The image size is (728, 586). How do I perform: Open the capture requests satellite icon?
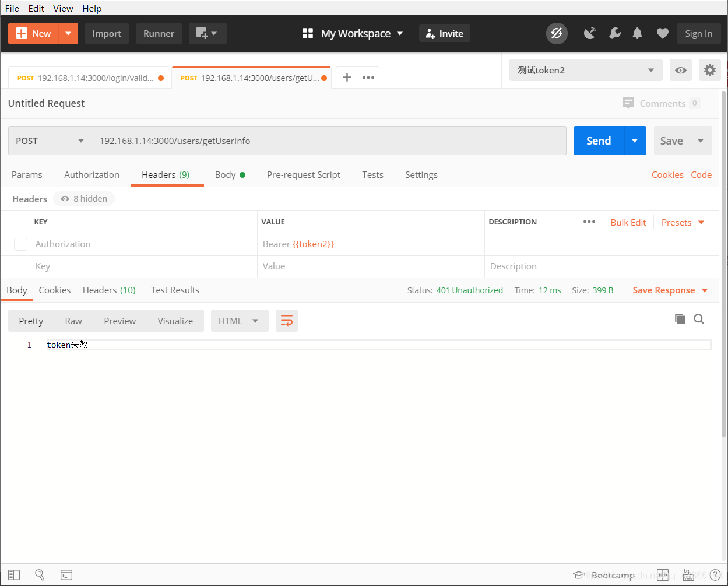(590, 34)
